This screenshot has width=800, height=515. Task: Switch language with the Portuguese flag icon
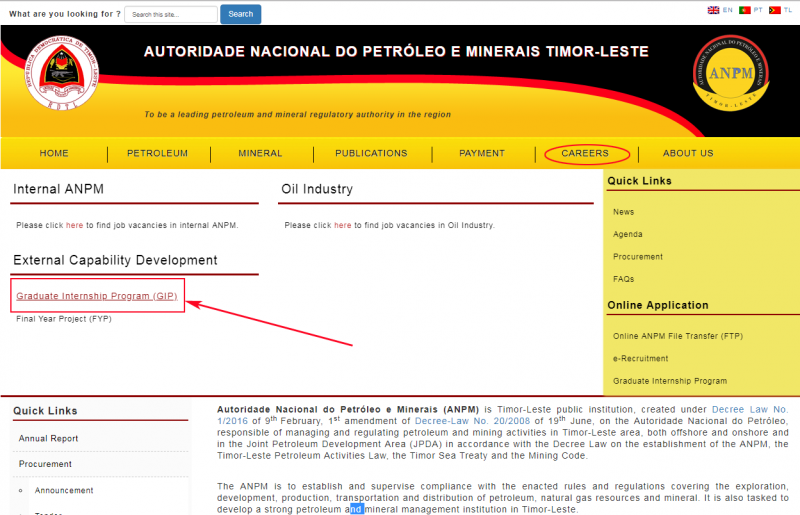[x=744, y=10]
